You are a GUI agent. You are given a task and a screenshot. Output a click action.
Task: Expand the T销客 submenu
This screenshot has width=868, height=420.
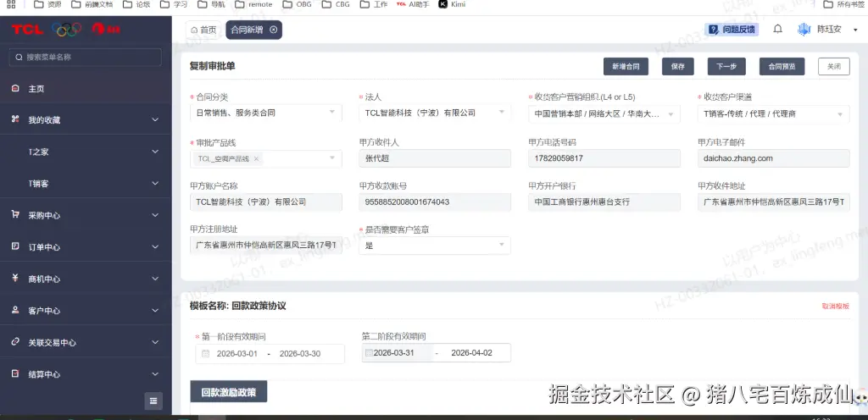(x=155, y=184)
